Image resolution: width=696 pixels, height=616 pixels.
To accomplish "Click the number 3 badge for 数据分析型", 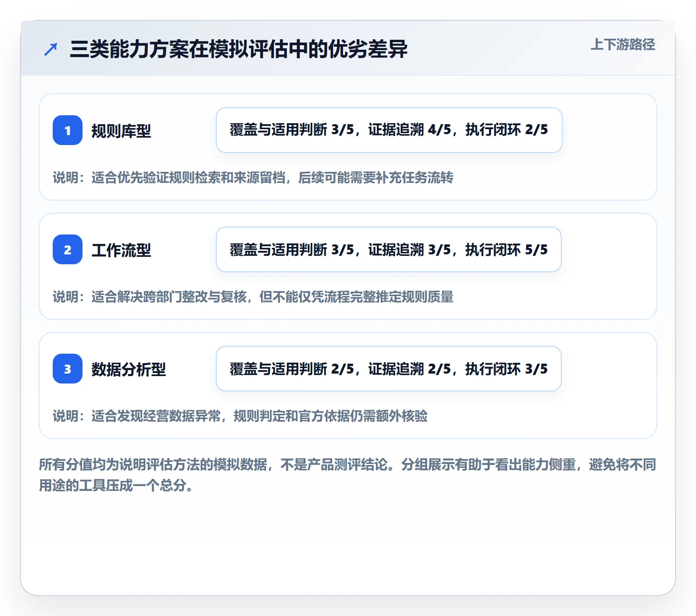I will [68, 369].
